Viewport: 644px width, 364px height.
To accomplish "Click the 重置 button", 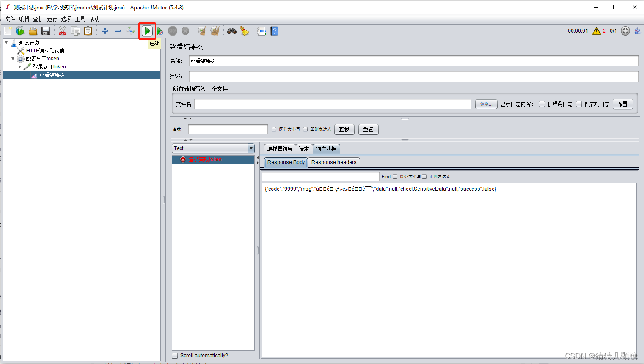I will [369, 129].
